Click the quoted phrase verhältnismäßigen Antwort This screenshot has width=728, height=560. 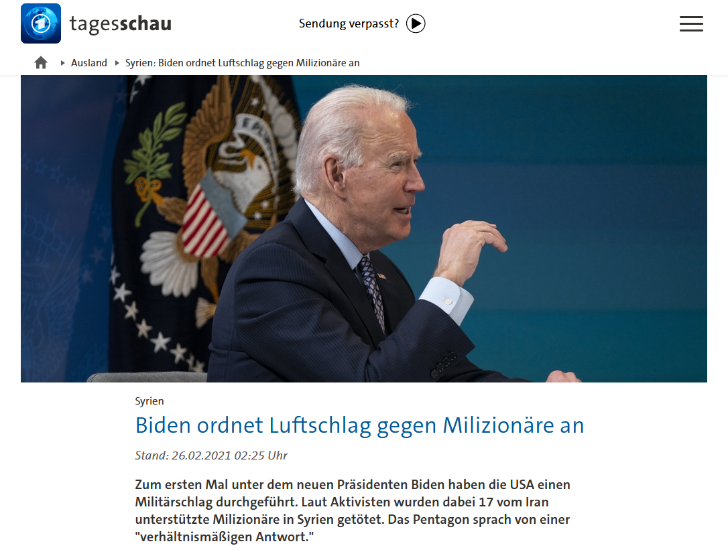coord(225,537)
